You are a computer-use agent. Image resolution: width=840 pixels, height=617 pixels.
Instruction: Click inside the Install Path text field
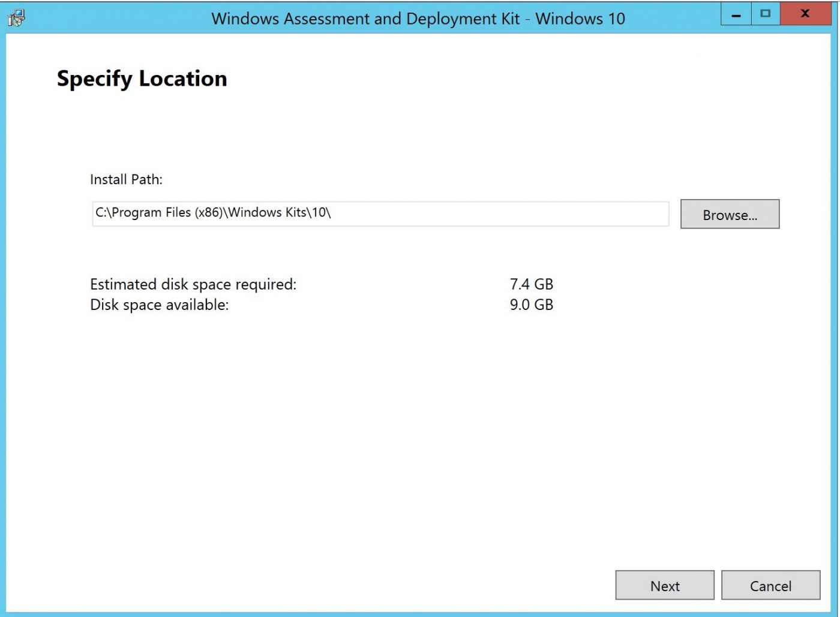coord(380,213)
